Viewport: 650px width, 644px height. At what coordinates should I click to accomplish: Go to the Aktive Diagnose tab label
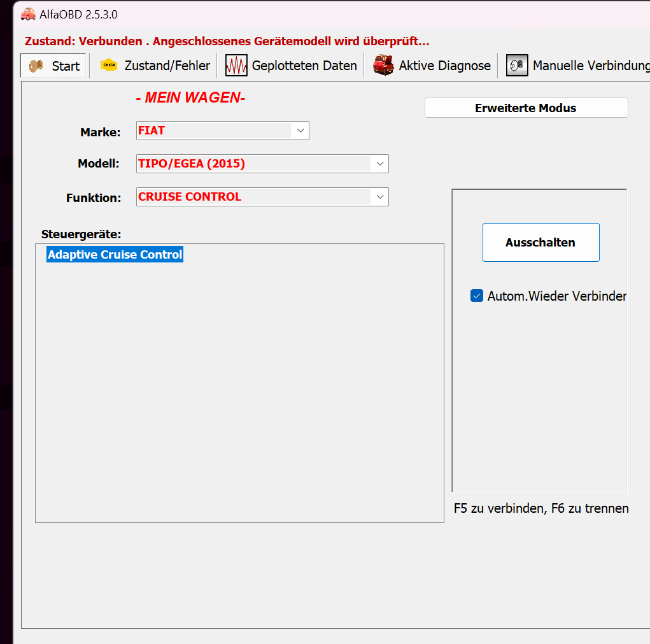coord(444,66)
